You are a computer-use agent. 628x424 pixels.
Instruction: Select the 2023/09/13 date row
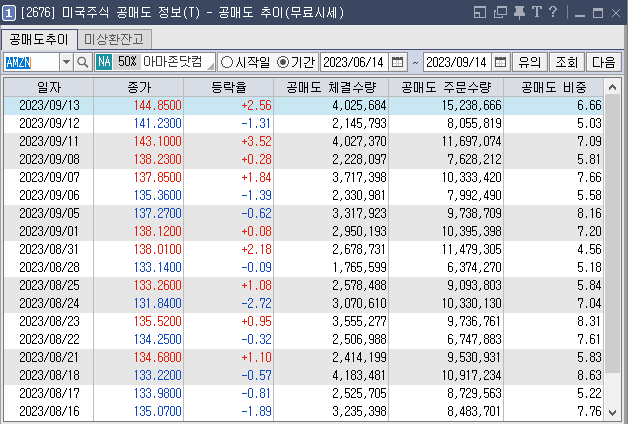[304, 105]
